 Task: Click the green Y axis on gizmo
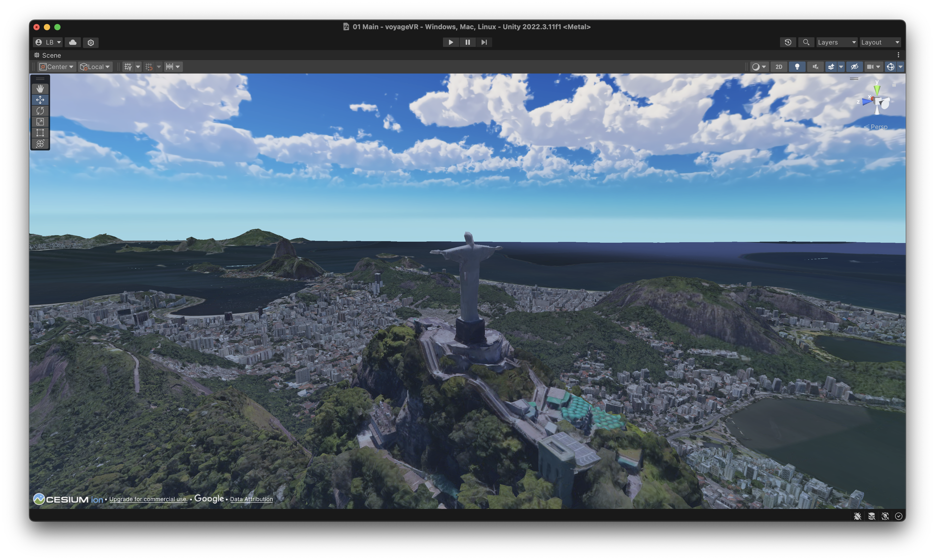click(x=877, y=89)
